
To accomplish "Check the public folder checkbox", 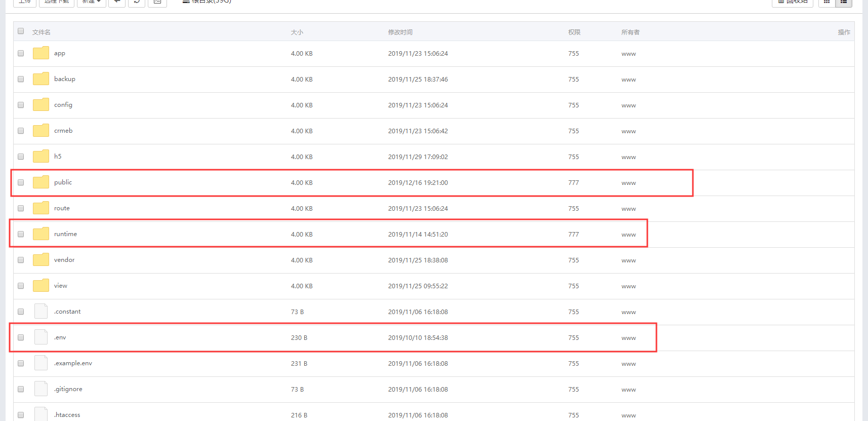I will (21, 182).
